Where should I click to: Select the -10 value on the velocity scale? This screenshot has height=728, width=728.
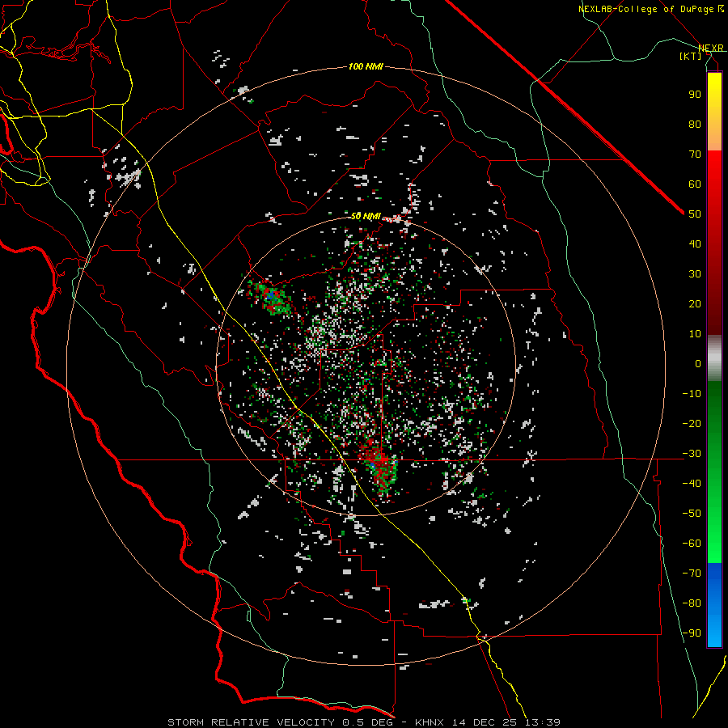pos(692,394)
